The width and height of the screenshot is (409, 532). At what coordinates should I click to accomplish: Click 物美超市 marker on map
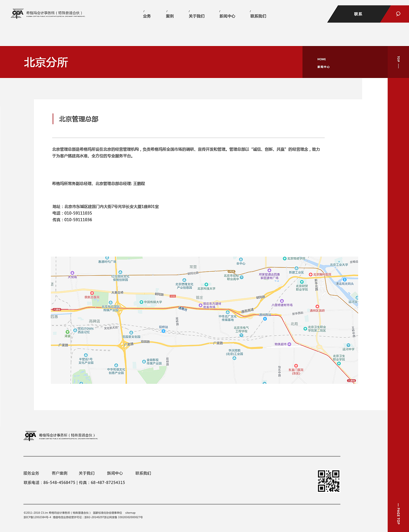point(289,344)
